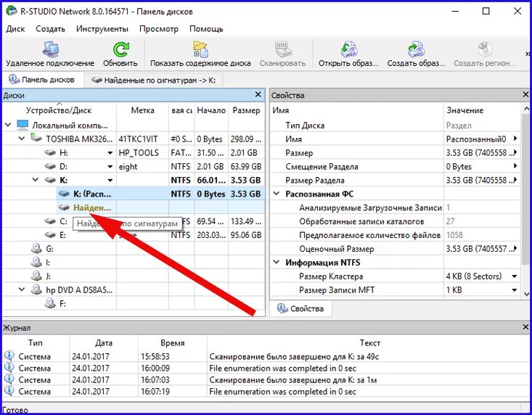Sort by Устройство/Диск column header
Viewport: 532px width, 415px height.
59,110
